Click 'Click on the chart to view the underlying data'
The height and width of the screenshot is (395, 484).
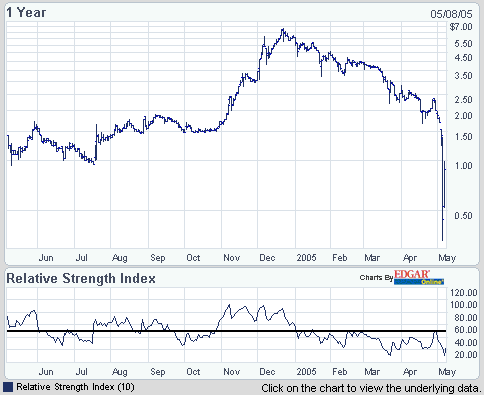click(x=371, y=388)
